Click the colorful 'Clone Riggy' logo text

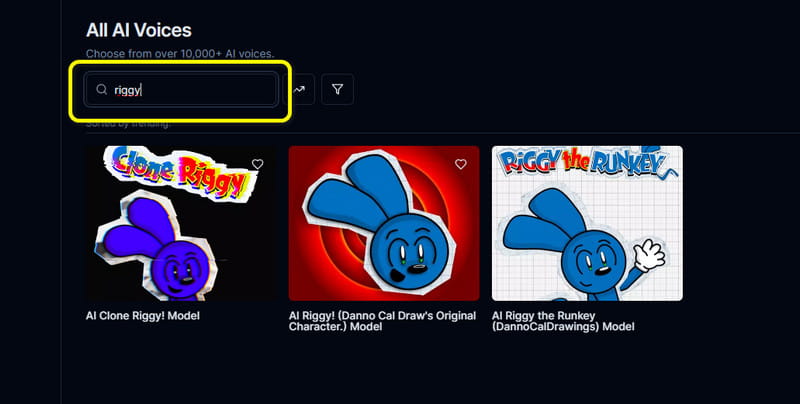[x=180, y=170]
